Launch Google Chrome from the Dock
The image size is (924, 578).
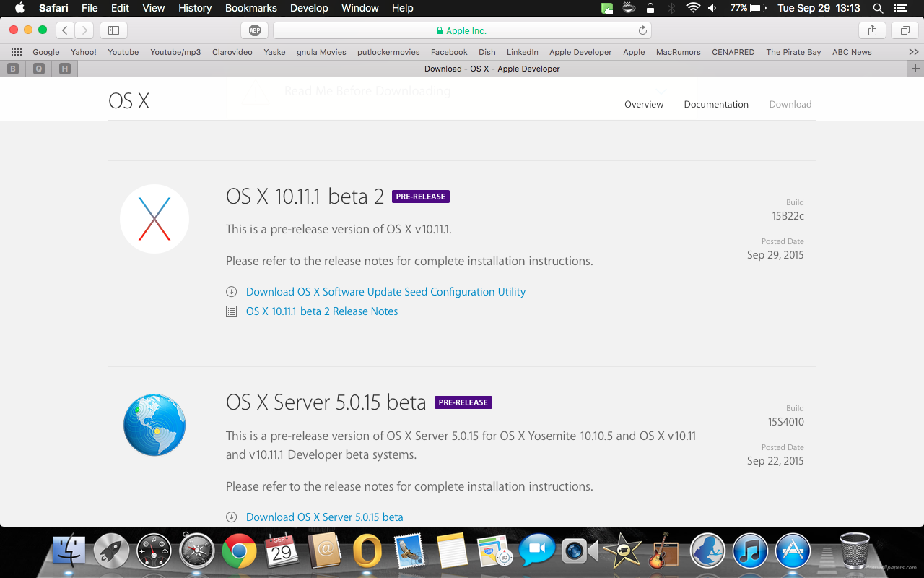pyautogui.click(x=239, y=552)
